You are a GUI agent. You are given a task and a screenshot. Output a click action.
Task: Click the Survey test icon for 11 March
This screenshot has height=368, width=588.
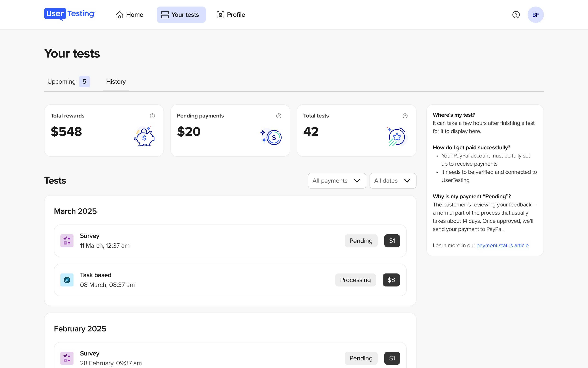click(x=67, y=241)
